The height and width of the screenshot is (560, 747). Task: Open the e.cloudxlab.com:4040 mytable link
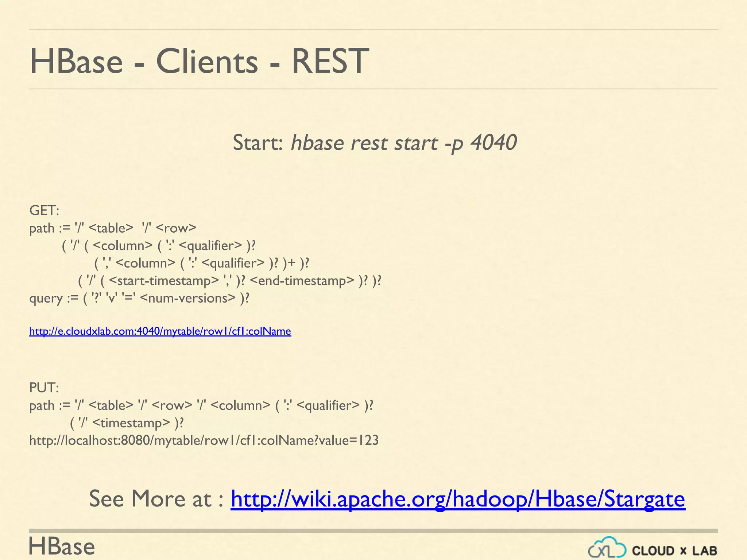tap(160, 331)
